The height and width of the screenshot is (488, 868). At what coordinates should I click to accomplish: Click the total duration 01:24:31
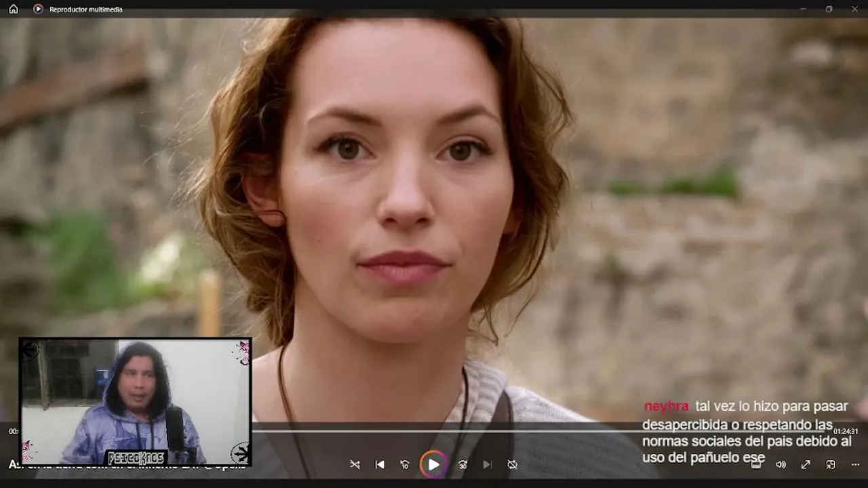click(846, 431)
